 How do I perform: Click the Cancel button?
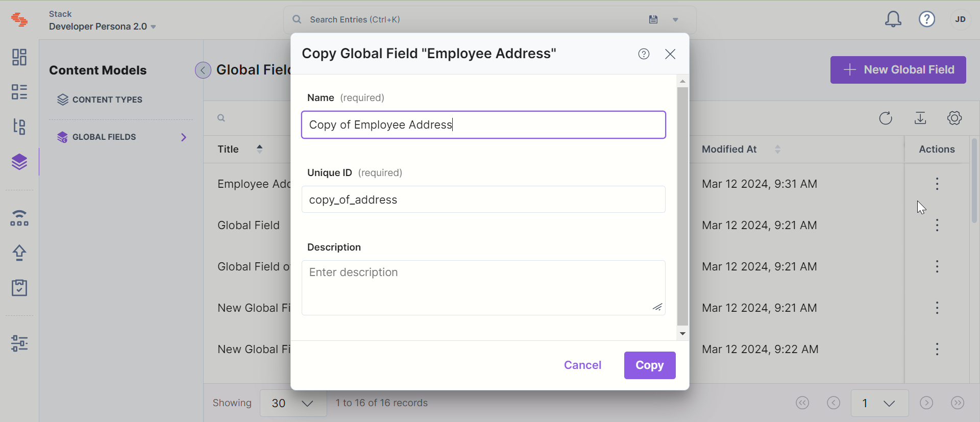pos(582,365)
